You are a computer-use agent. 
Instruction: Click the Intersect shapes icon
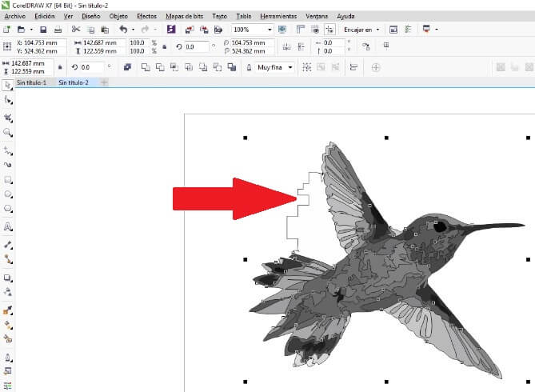pos(174,67)
